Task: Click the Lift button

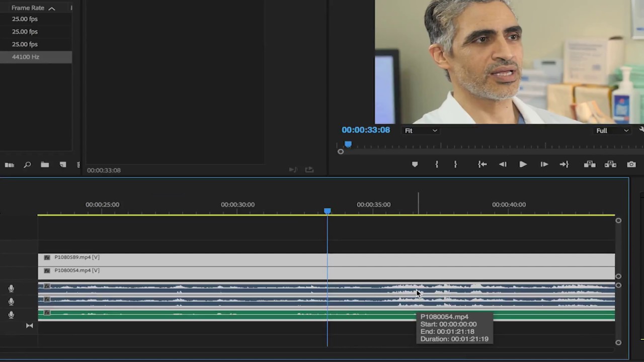Action: point(590,164)
